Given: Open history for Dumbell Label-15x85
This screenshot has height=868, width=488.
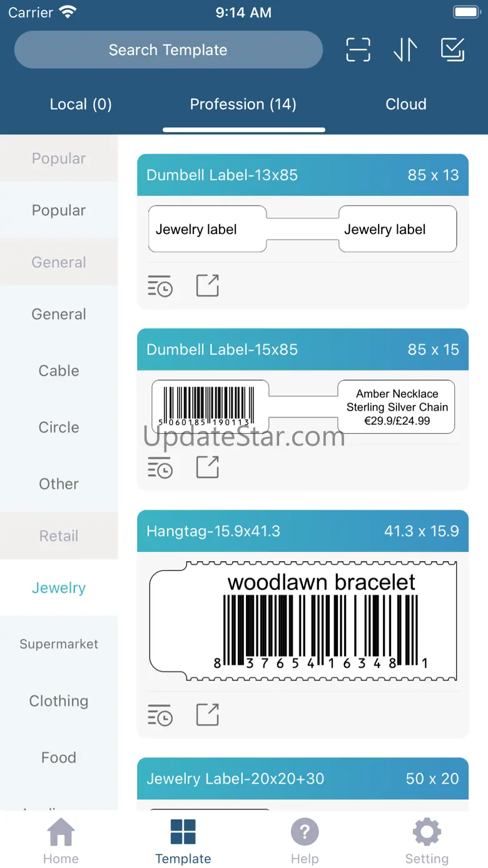Looking at the screenshot, I should [160, 467].
